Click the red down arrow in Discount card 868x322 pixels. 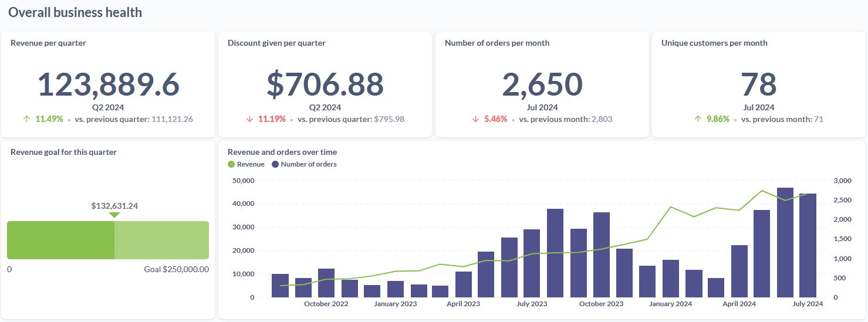coord(249,119)
